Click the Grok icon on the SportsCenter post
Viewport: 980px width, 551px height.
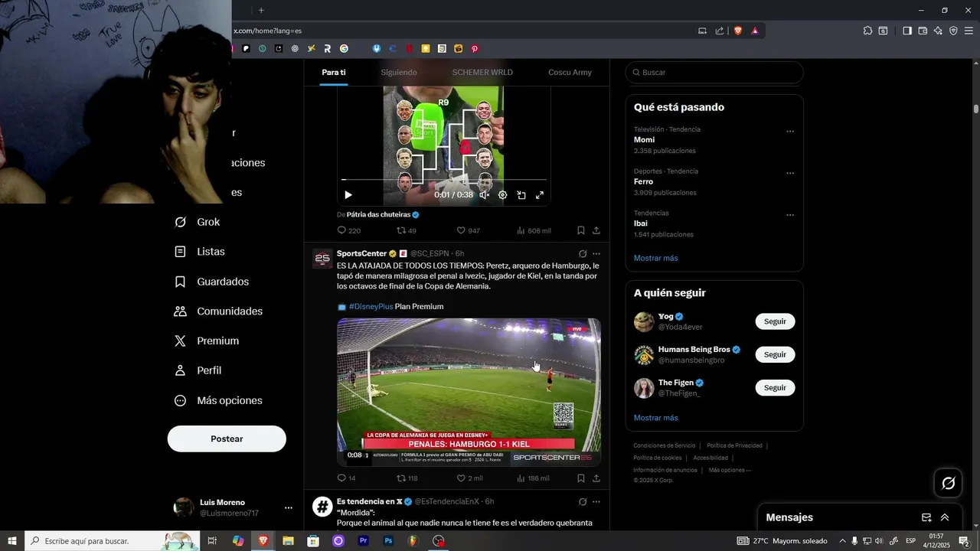click(x=583, y=254)
